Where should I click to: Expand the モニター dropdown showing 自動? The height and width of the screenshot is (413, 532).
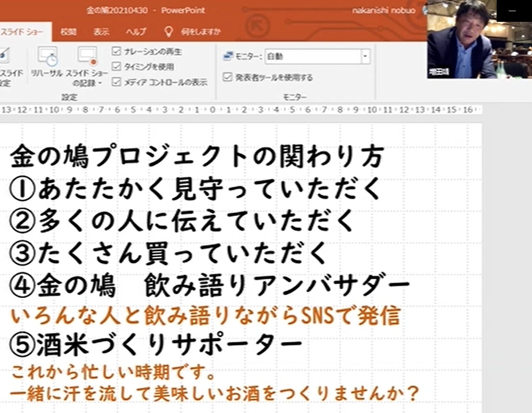(x=365, y=57)
